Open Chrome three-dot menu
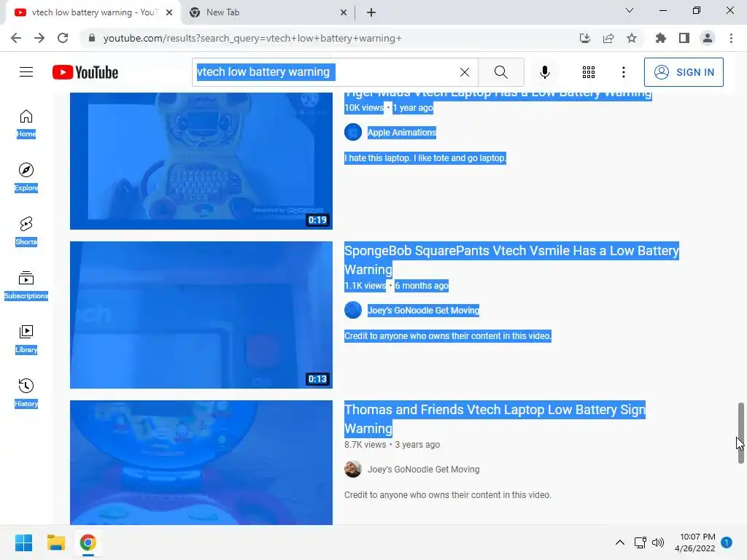The width and height of the screenshot is (747, 560). click(x=731, y=38)
